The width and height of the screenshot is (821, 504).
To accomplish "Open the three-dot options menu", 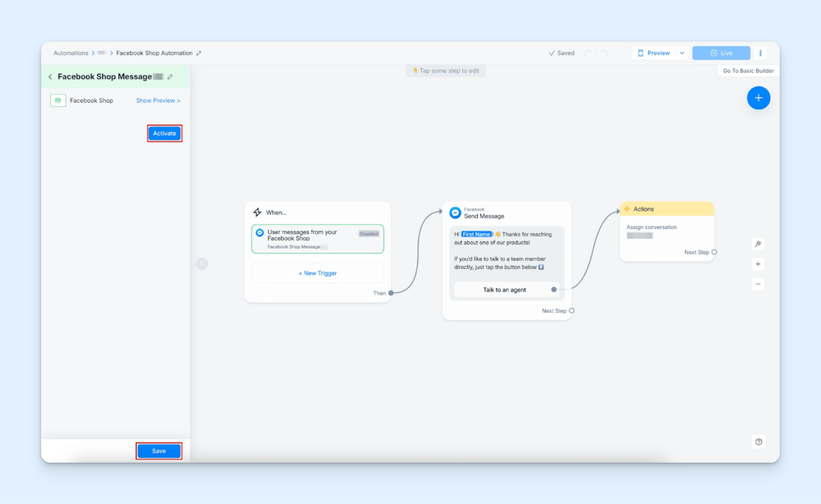I will tap(760, 53).
